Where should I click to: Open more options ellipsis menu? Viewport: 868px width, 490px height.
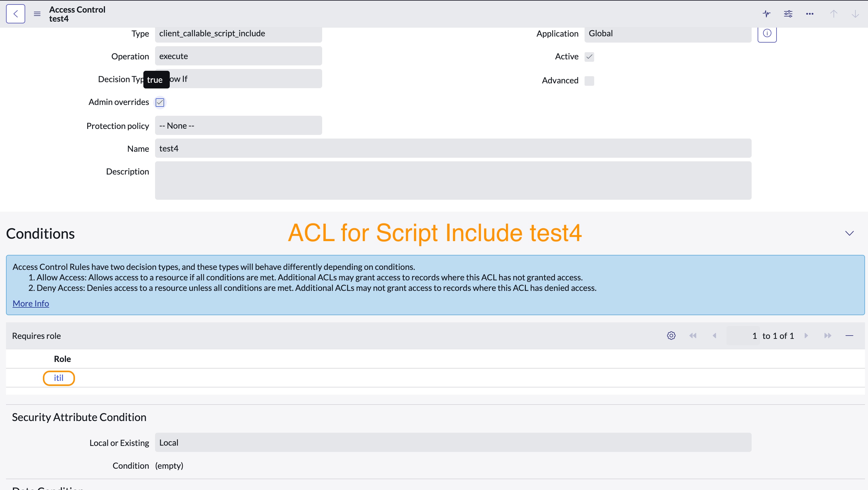[810, 14]
